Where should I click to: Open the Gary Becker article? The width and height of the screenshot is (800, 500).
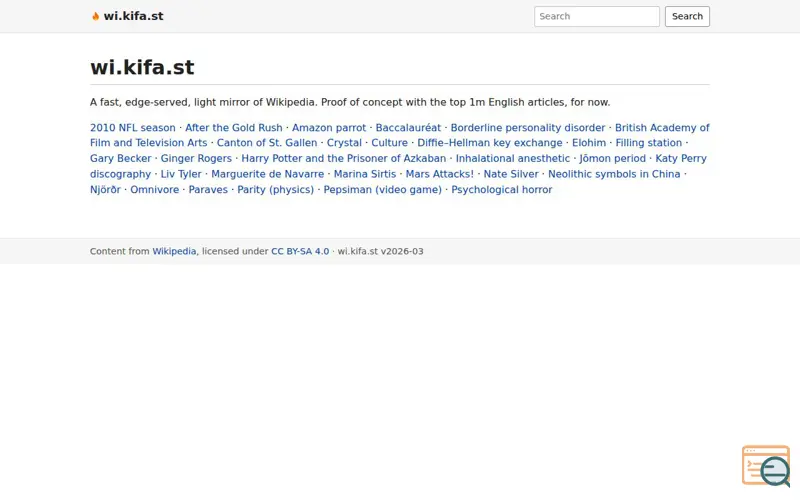120,159
